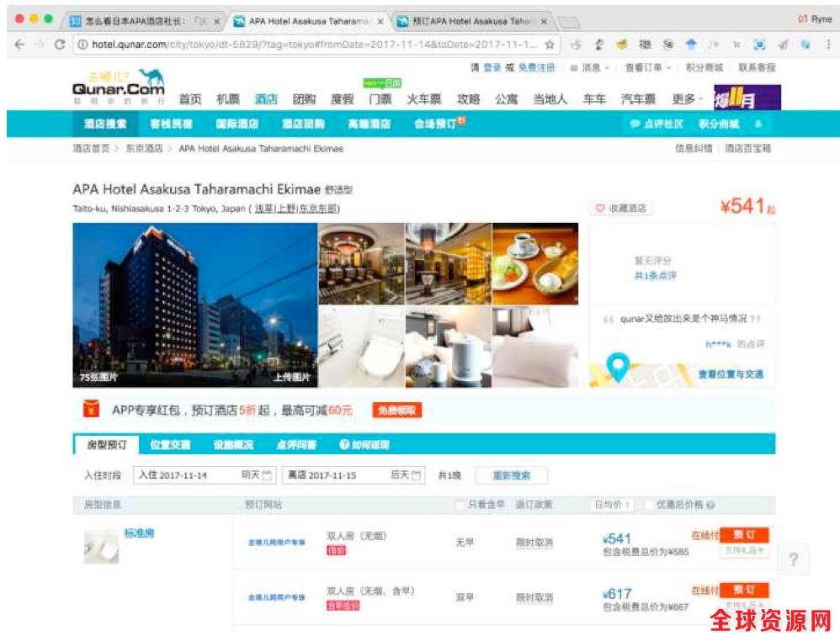Open 酒店团购 in the cyan nav bar

click(x=303, y=124)
